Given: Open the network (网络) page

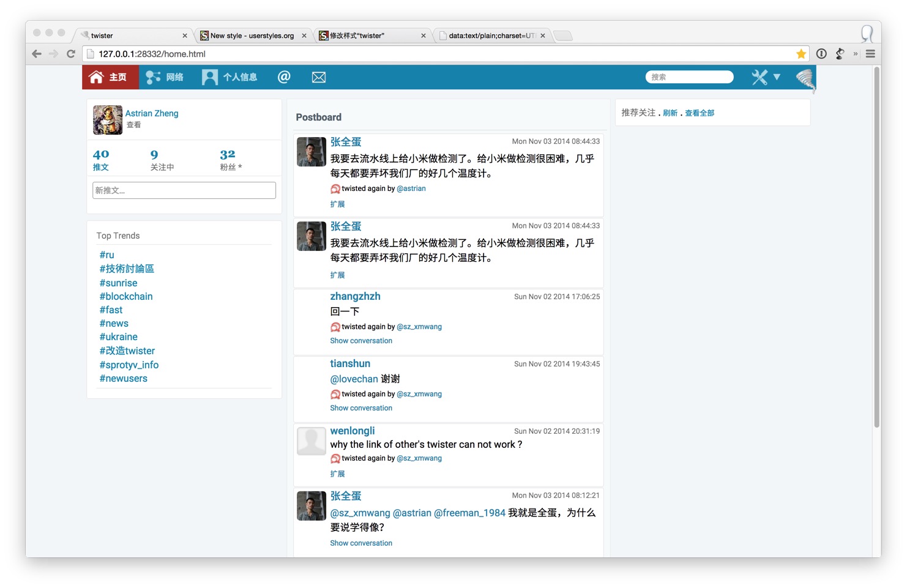Looking at the screenshot, I should tap(165, 77).
